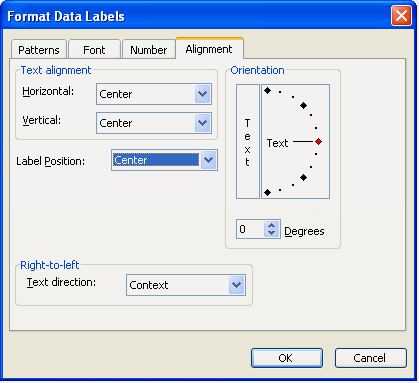Click the red diamond orientation marker
This screenshot has height=383, width=419.
(318, 142)
